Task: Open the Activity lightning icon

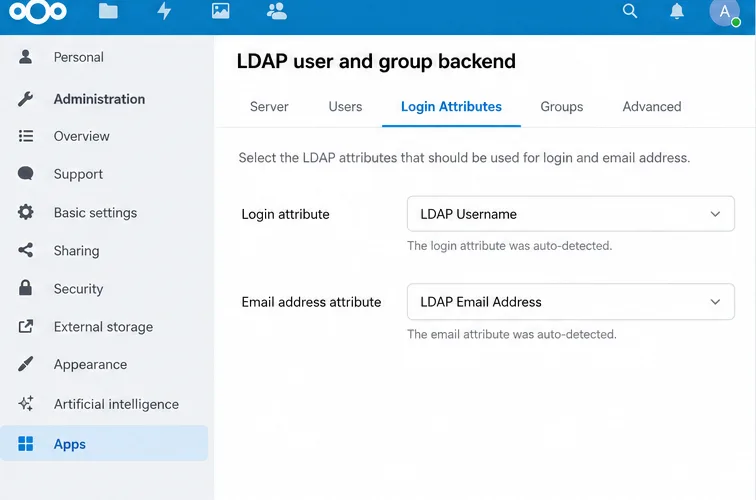Action: click(x=164, y=11)
